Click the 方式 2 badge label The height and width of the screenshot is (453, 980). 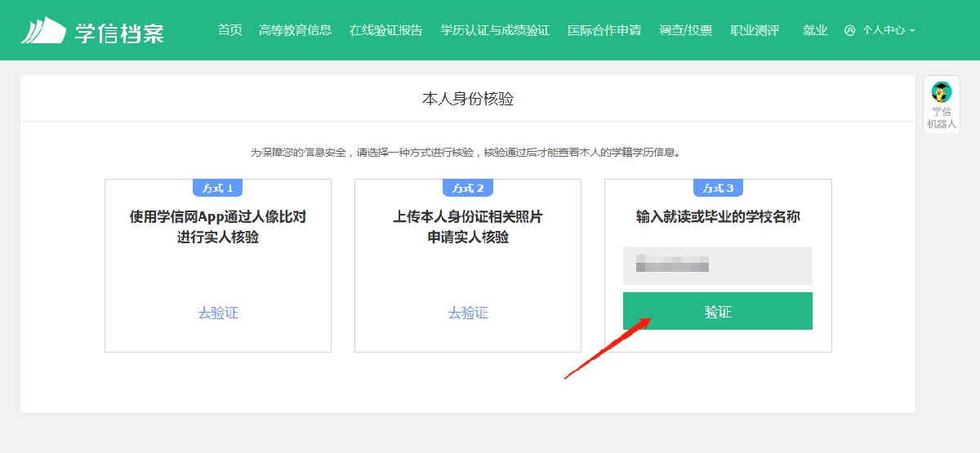[468, 188]
